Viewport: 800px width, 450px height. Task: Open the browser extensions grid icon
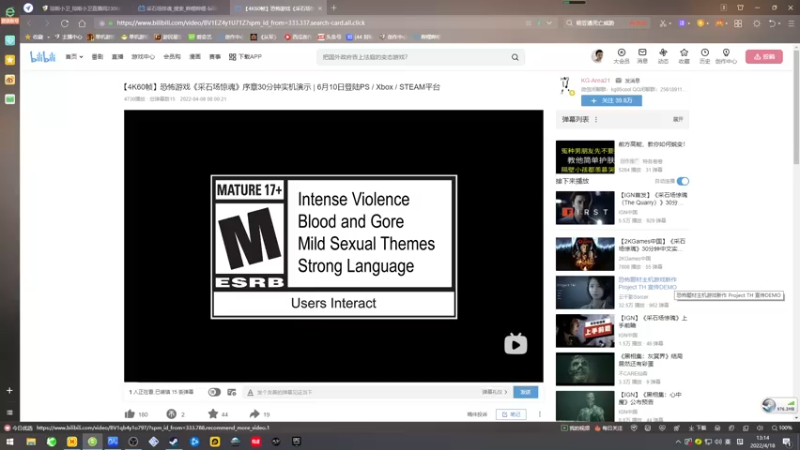click(x=738, y=23)
